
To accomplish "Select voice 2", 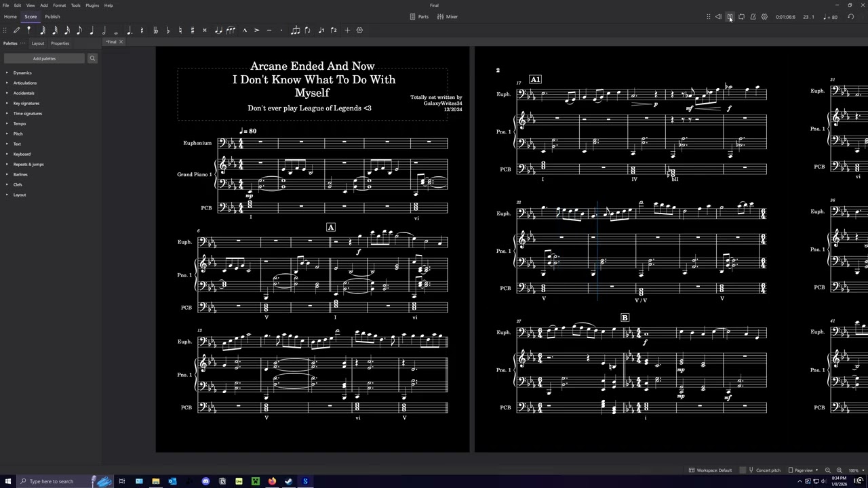I will click(333, 30).
